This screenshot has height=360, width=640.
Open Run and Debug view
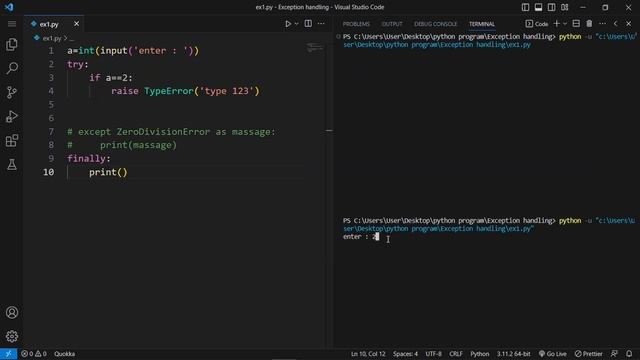point(12,116)
